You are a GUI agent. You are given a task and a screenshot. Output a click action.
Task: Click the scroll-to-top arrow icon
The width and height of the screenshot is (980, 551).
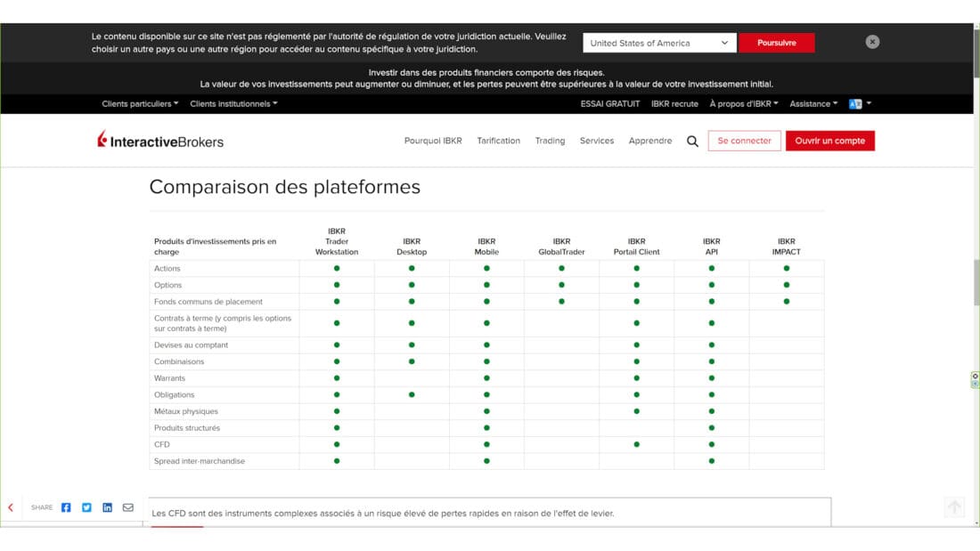954,507
